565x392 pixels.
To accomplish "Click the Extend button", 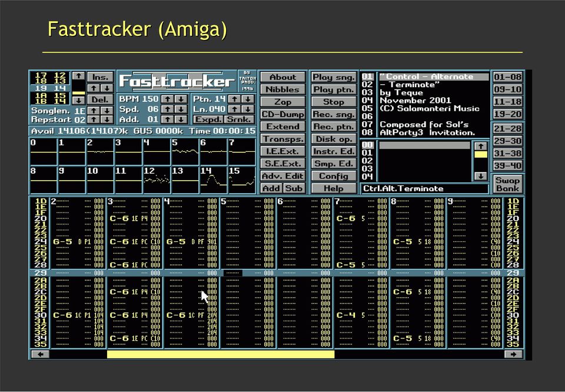I will [283, 127].
